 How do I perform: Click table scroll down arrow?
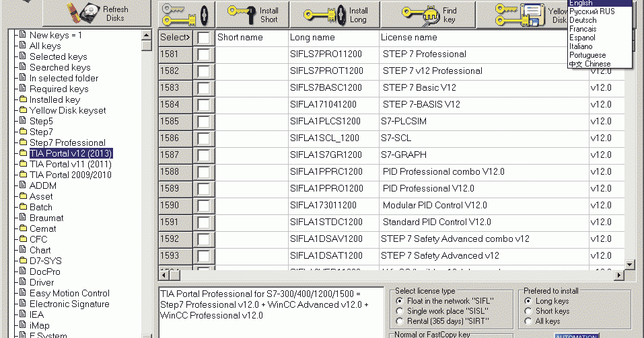[629, 265]
